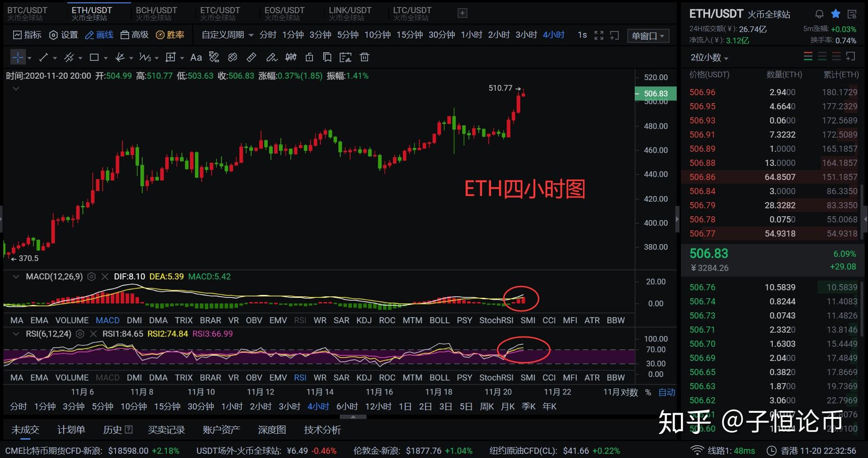
Task: Select the parallel channel drawing tool
Action: (69, 57)
